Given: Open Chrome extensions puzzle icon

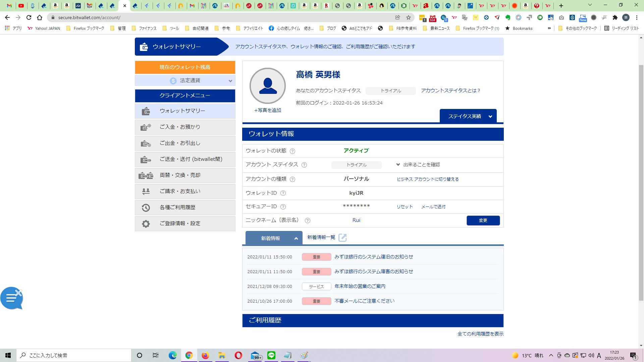Looking at the screenshot, I should point(615,17).
